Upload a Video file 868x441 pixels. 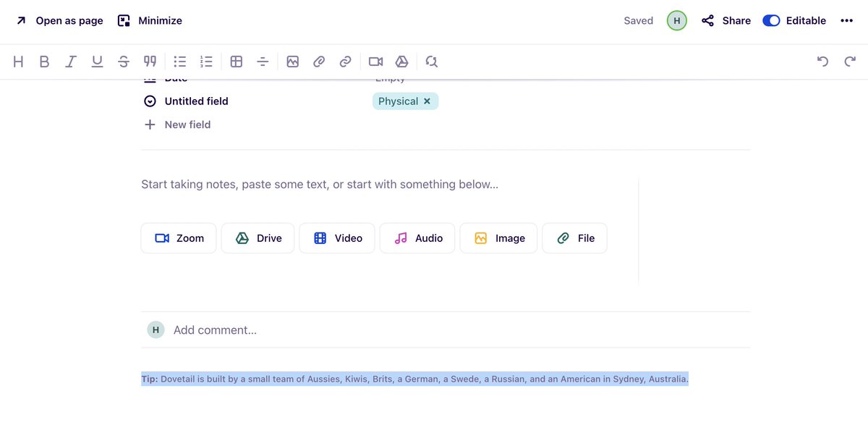click(337, 238)
